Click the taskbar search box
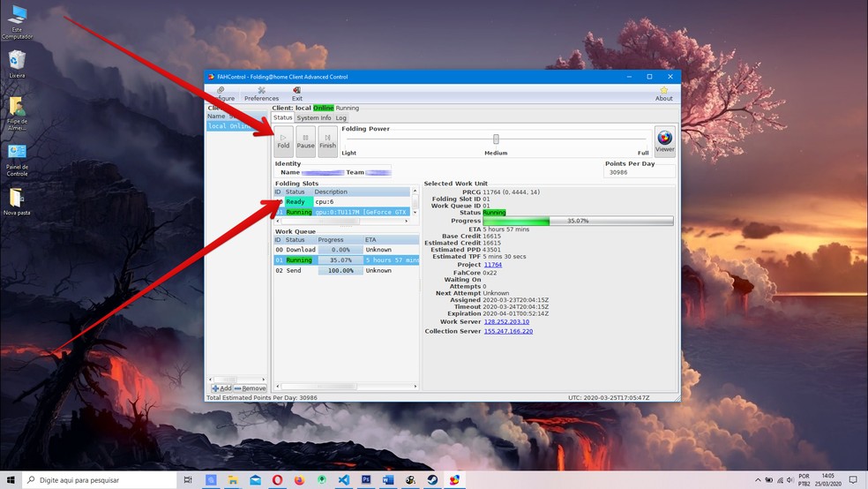The width and height of the screenshot is (868, 489). click(100, 480)
